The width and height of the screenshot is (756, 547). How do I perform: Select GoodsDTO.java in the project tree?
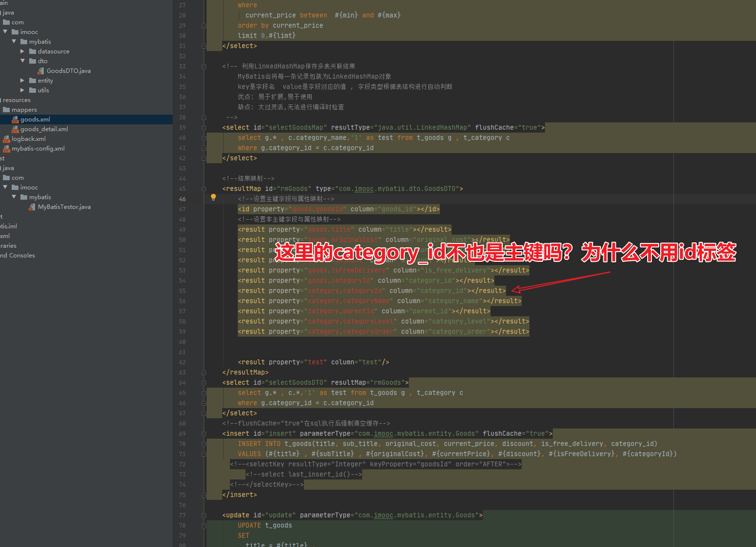(x=69, y=71)
